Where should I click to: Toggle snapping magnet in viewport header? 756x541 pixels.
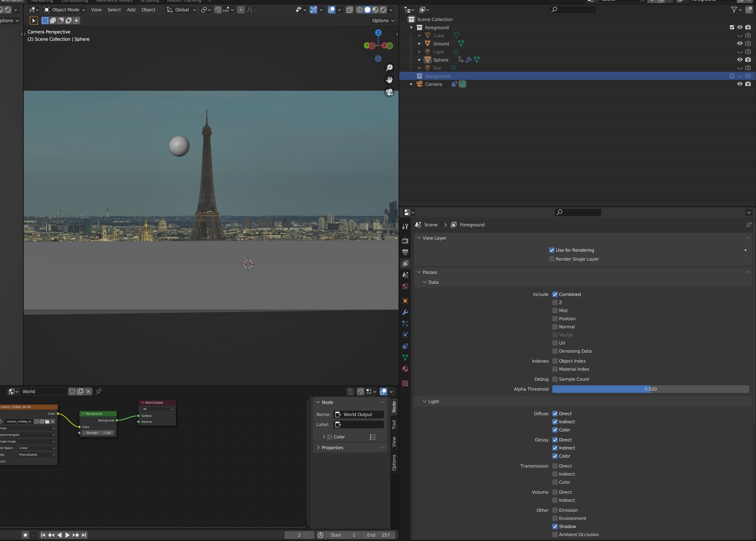(x=218, y=10)
